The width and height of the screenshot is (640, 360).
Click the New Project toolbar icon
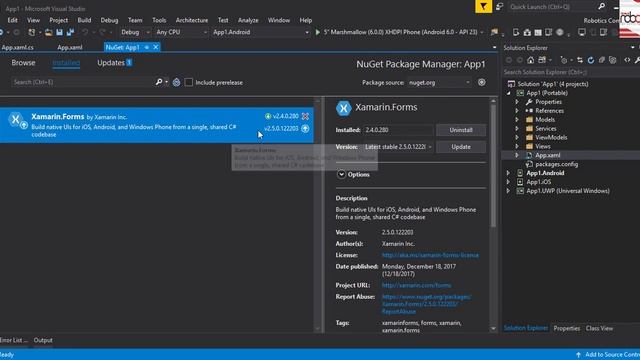click(x=31, y=32)
